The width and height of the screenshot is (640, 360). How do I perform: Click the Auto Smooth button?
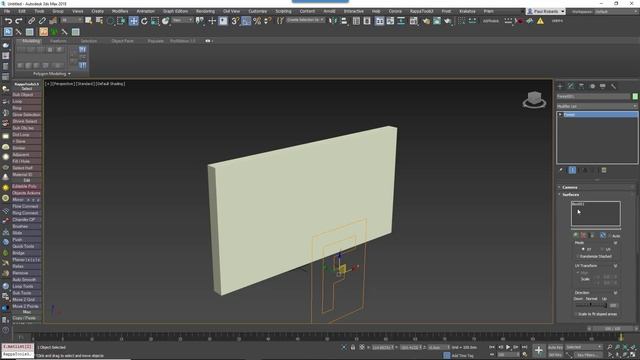click(27, 280)
